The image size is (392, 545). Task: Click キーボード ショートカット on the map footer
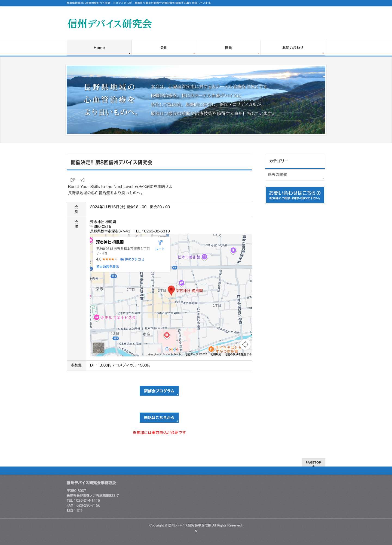point(164,355)
